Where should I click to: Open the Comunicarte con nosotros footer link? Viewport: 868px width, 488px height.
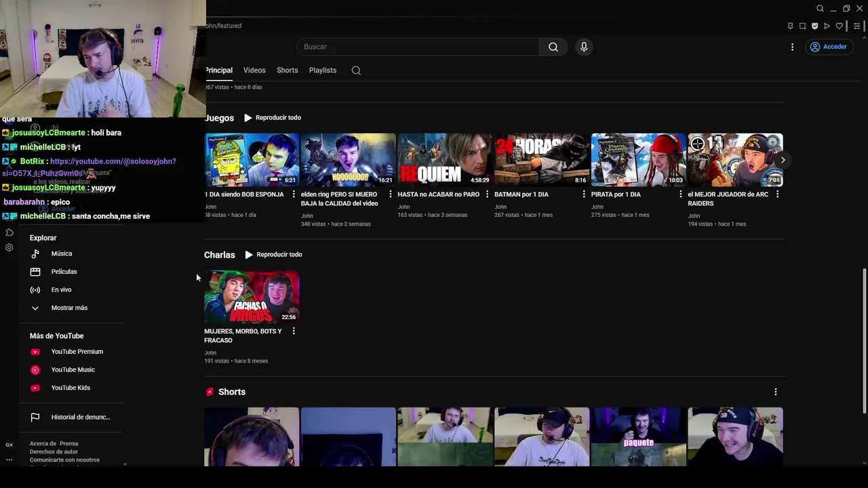(64, 460)
